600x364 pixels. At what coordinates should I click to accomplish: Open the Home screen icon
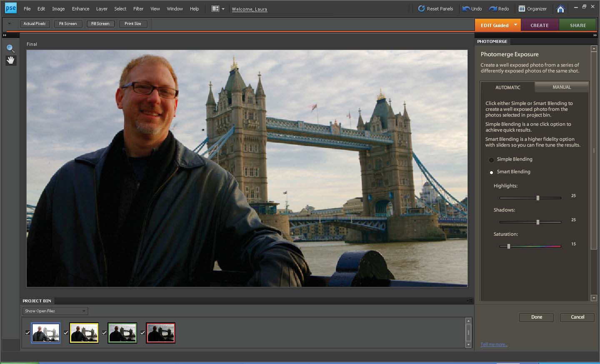[560, 9]
